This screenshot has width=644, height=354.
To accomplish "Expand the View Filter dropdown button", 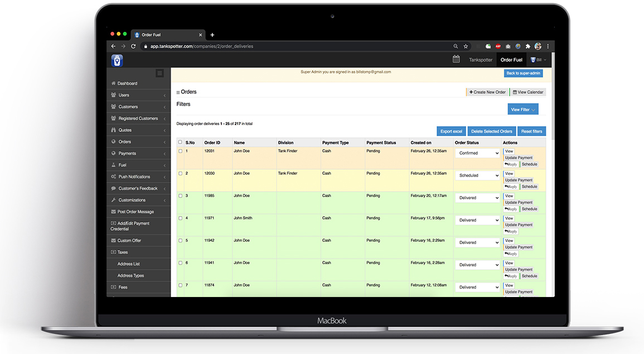I will [522, 109].
